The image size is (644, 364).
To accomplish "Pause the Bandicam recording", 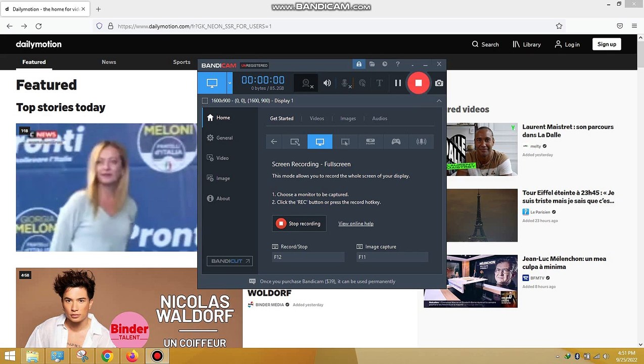I will pyautogui.click(x=398, y=83).
